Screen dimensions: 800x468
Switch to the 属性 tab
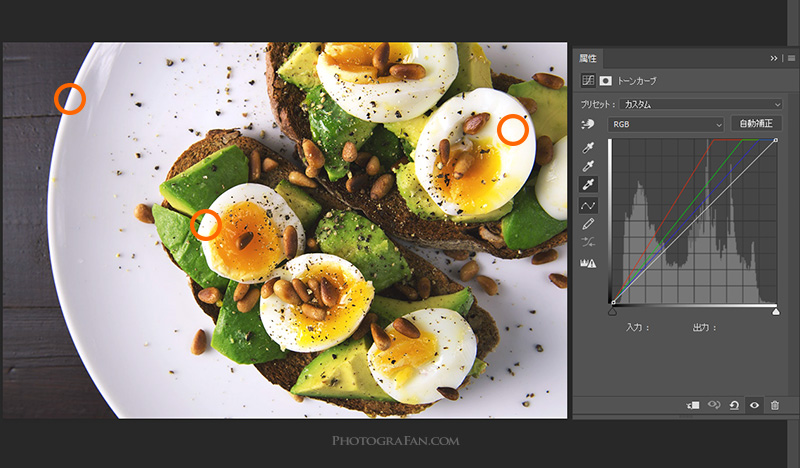click(588, 58)
